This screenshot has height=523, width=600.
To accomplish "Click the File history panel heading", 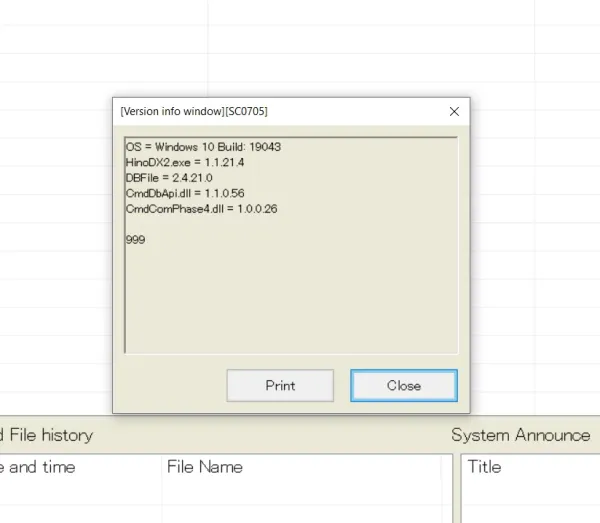I will (50, 435).
